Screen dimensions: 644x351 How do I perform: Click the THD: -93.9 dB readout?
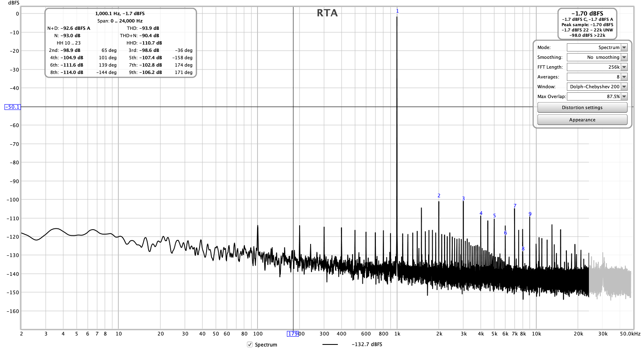pyautogui.click(x=143, y=28)
